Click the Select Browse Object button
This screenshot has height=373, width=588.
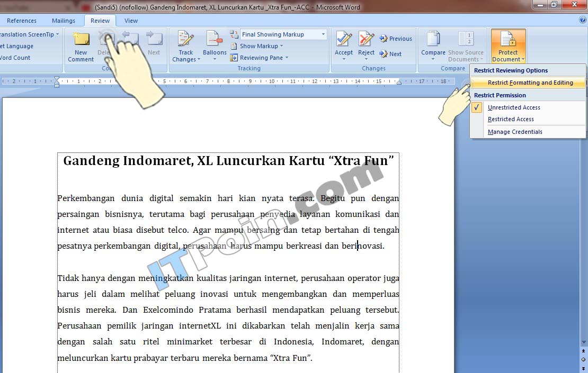[x=584, y=360]
